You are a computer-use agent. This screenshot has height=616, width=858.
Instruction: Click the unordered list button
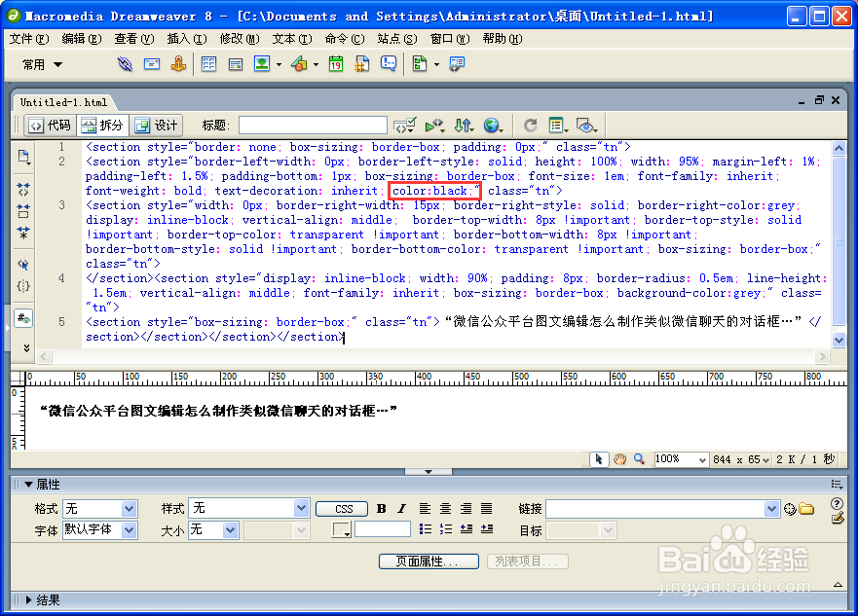[425, 528]
